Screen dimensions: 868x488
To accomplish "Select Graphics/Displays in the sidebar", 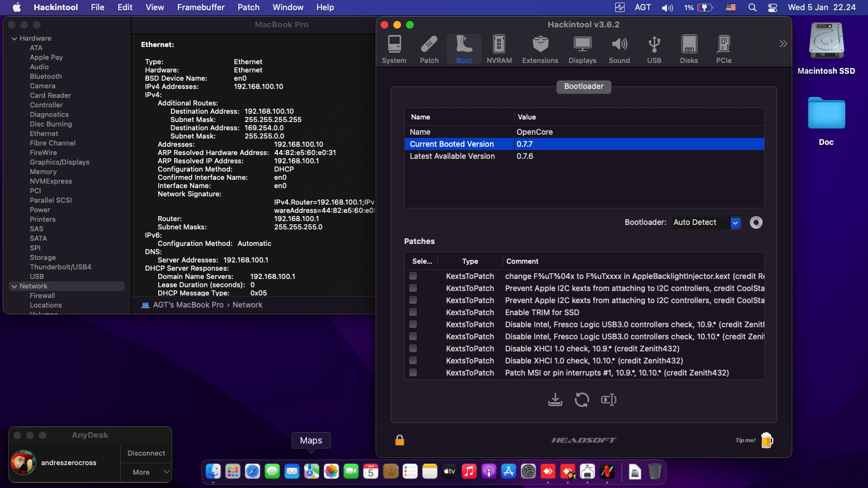I will pos(60,162).
